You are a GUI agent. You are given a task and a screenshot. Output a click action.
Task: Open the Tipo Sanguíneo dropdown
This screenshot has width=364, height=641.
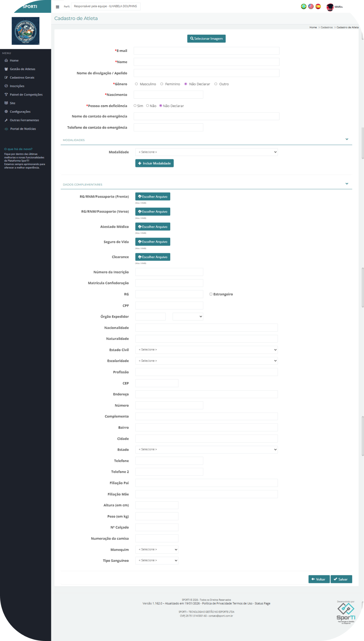[157, 561]
